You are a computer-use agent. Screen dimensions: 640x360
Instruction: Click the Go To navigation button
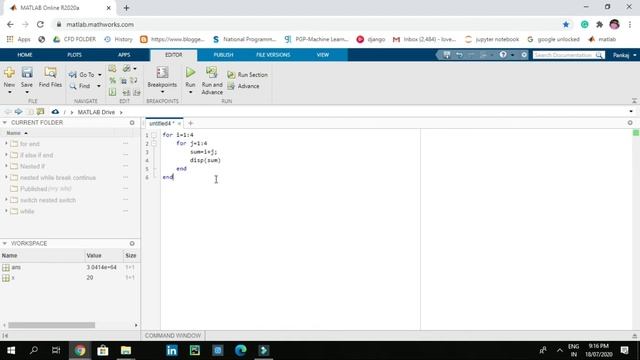[82, 75]
